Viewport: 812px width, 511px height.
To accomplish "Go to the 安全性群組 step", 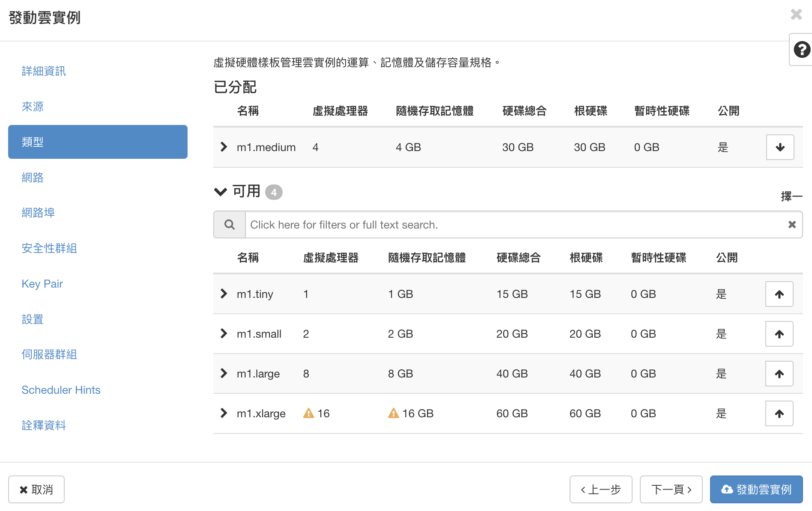I will pos(49,248).
